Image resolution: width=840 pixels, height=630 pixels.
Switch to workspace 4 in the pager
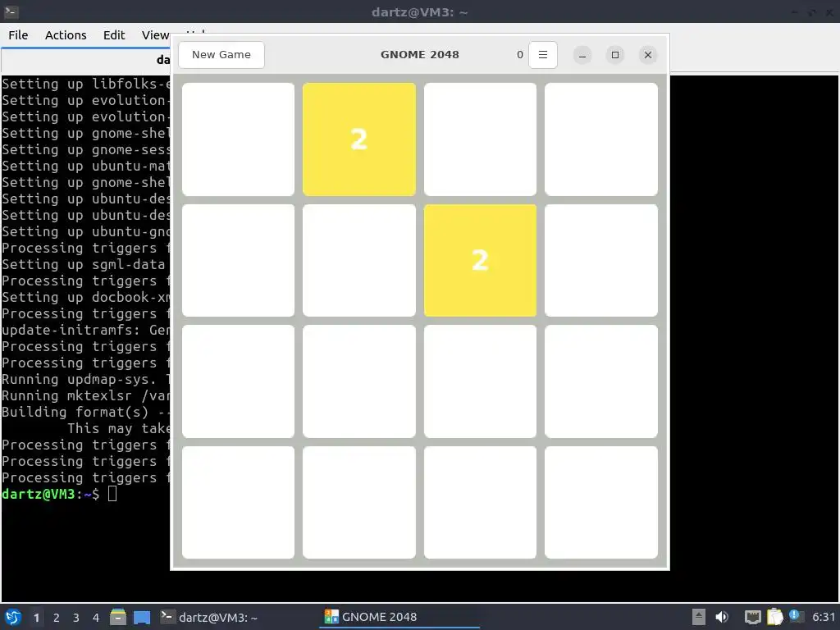[96, 618]
